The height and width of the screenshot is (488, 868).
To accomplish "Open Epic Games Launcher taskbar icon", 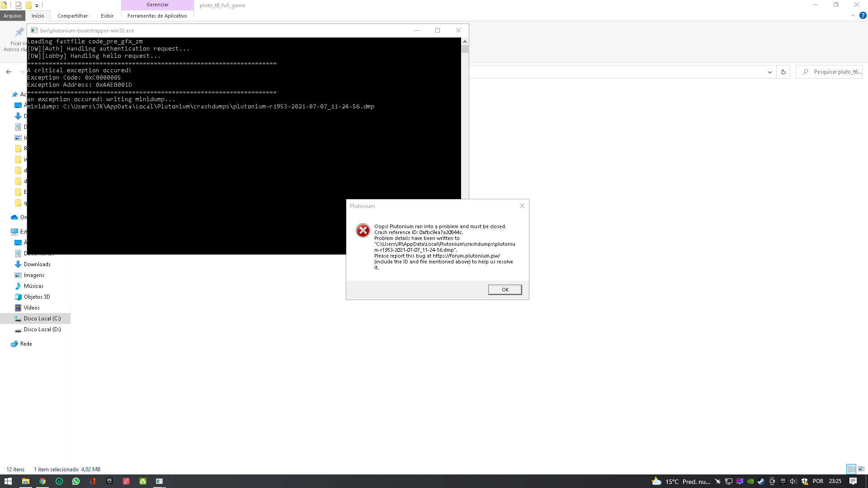I will [x=109, y=481].
